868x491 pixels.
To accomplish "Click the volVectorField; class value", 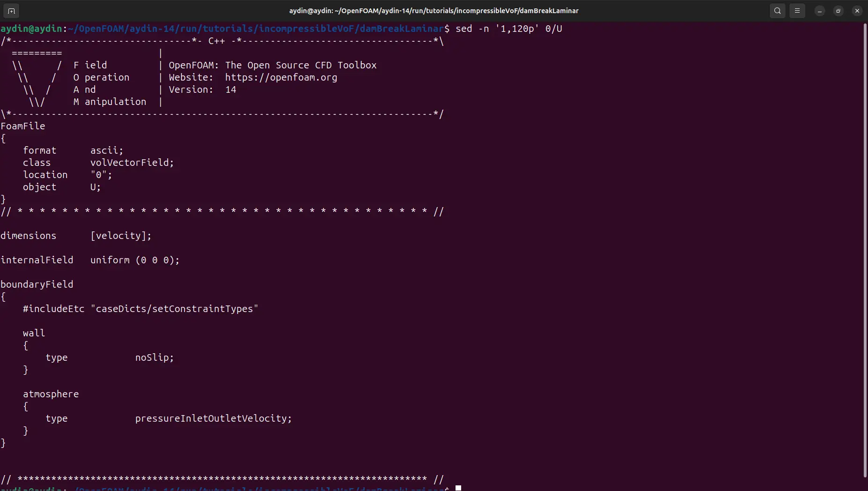I will point(132,163).
